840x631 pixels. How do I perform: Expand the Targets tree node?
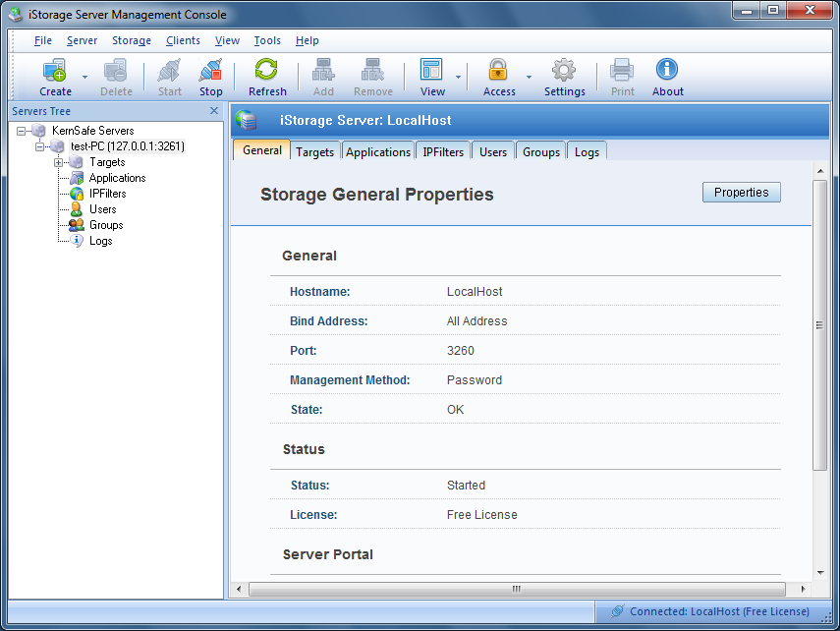pyautogui.click(x=58, y=162)
